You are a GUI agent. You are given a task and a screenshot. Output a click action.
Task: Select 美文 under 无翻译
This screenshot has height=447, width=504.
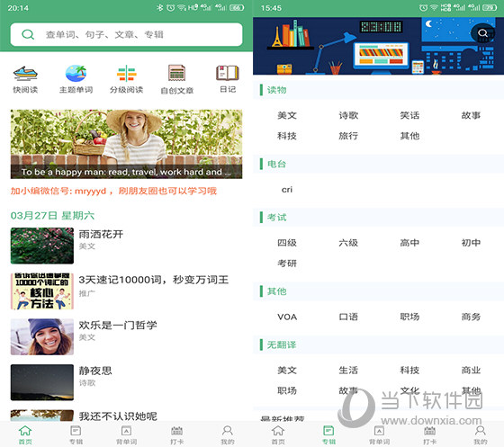(287, 371)
